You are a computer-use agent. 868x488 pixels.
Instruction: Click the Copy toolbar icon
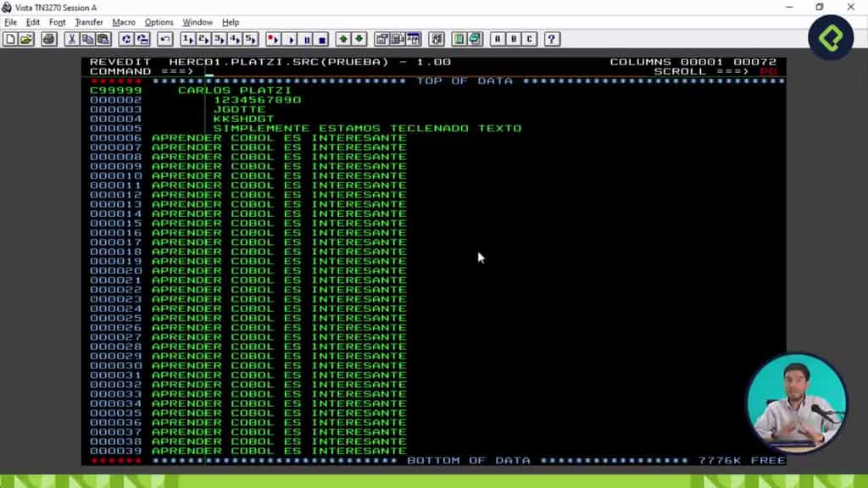(x=87, y=39)
